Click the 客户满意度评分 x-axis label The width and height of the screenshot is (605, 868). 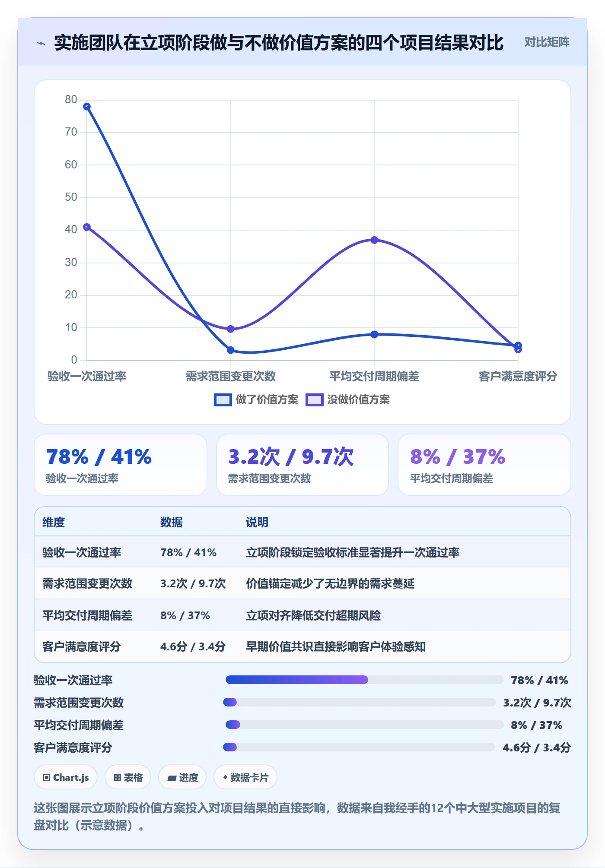pos(518,376)
